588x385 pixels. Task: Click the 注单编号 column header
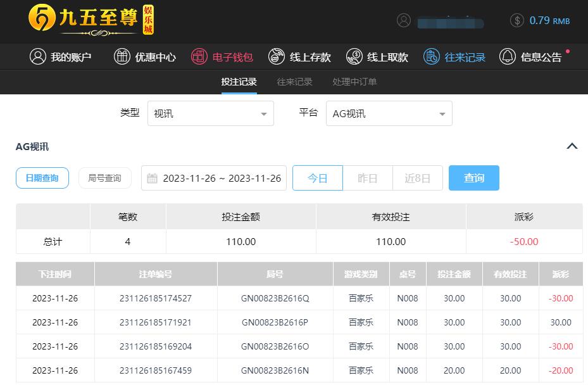(156, 274)
